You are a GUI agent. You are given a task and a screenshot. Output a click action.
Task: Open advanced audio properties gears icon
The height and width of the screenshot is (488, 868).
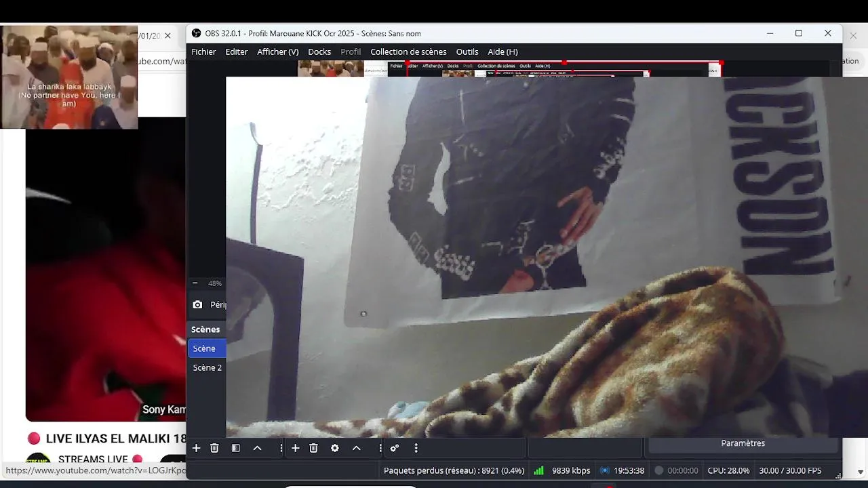[x=394, y=448]
